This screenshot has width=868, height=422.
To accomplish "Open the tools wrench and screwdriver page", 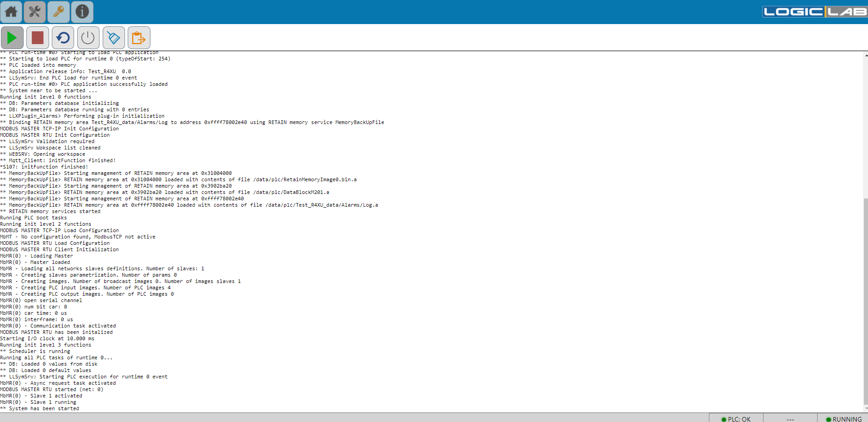I will click(x=35, y=12).
